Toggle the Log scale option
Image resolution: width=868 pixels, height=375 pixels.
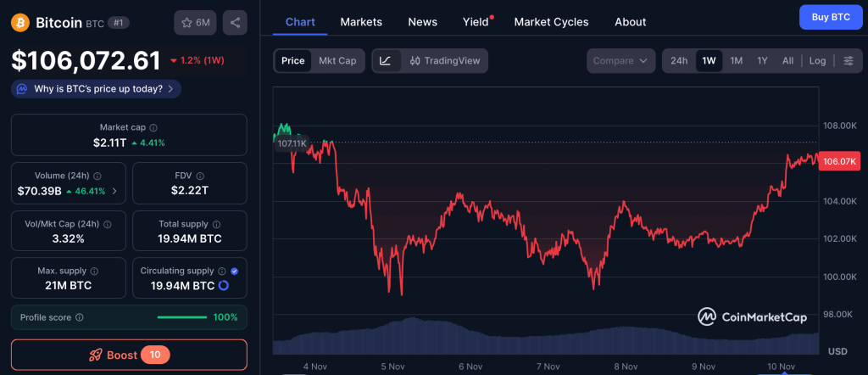(817, 61)
